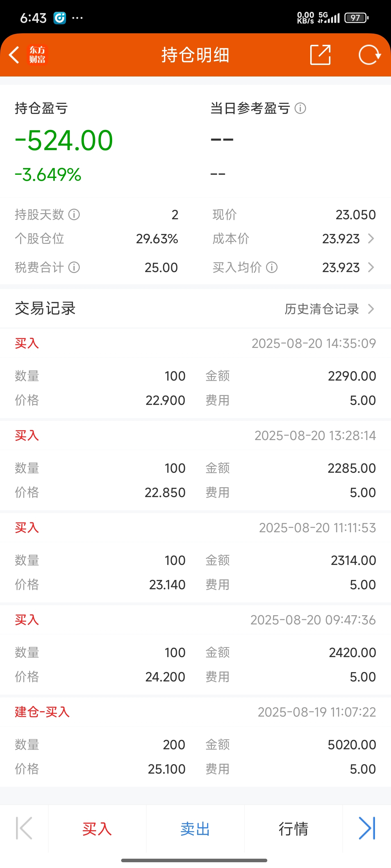Open 历史清仓记录 chevron
The image size is (391, 868).
point(371,309)
